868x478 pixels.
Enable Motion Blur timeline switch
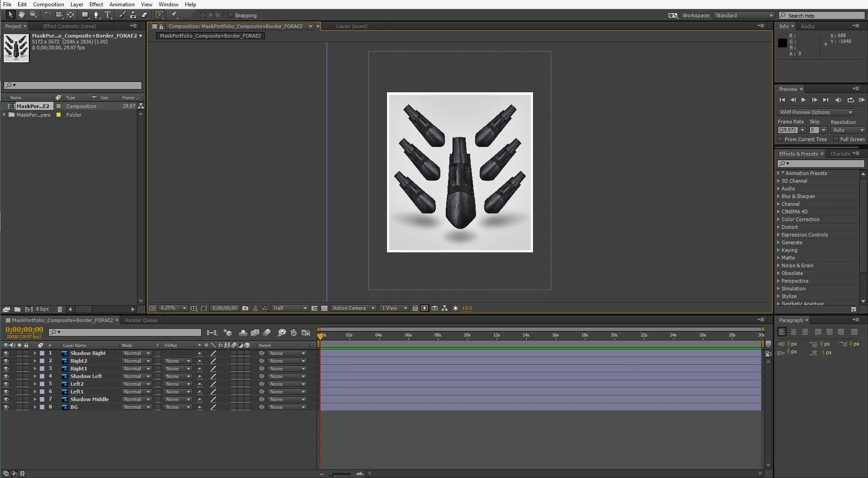point(267,332)
